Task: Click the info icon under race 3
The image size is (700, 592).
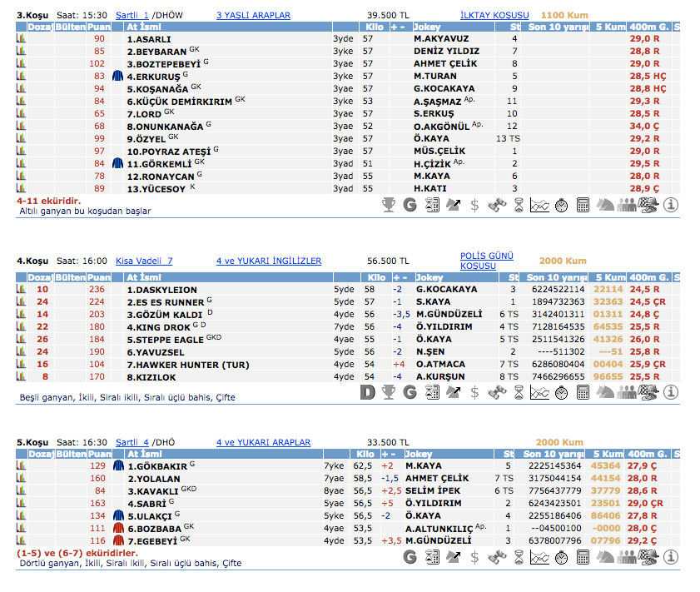Action: coord(671,204)
